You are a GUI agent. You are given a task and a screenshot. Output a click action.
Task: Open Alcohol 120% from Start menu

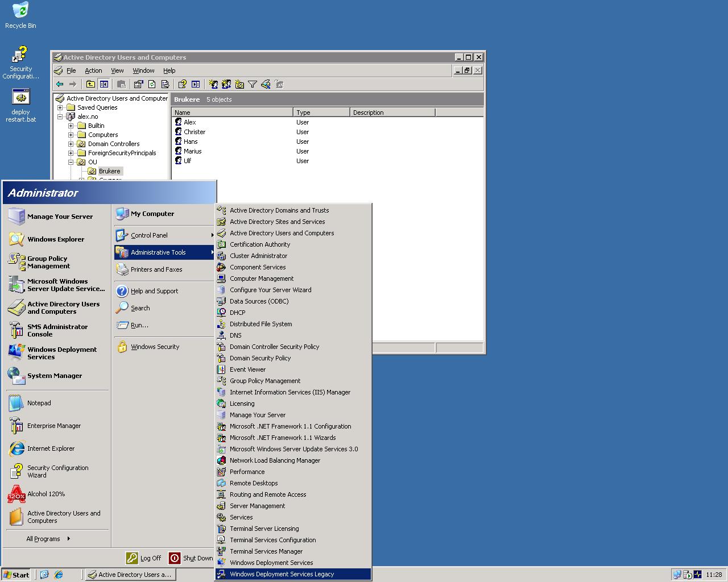pos(57,494)
